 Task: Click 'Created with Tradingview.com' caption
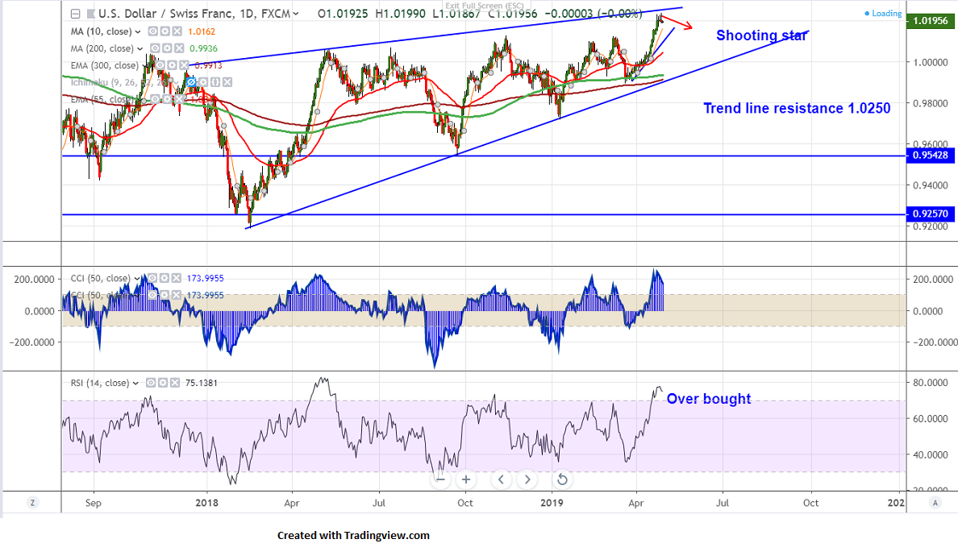[353, 536]
